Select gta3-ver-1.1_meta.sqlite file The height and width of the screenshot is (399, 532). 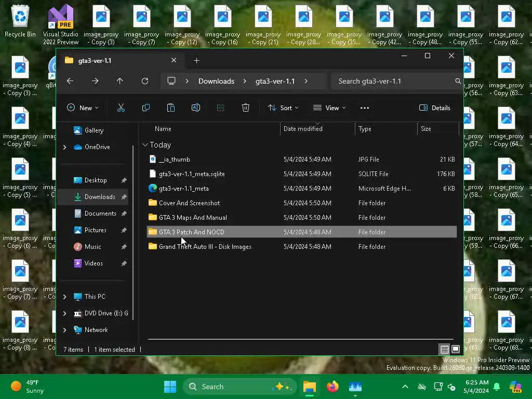302,174
